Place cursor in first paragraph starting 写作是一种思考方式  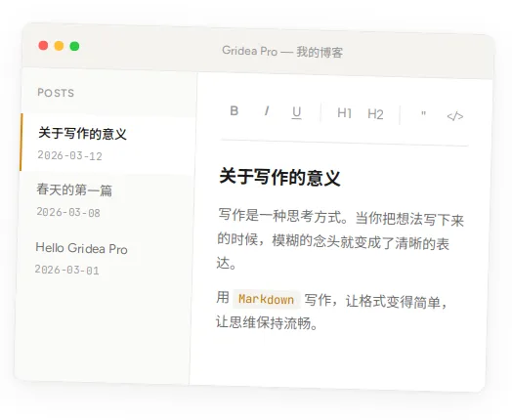(x=340, y=241)
